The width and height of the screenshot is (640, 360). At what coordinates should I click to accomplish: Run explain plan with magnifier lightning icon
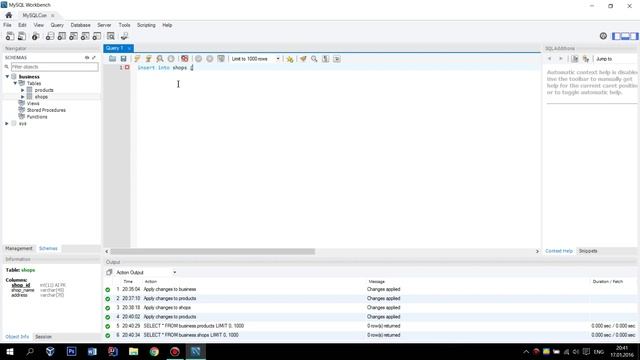click(160, 59)
